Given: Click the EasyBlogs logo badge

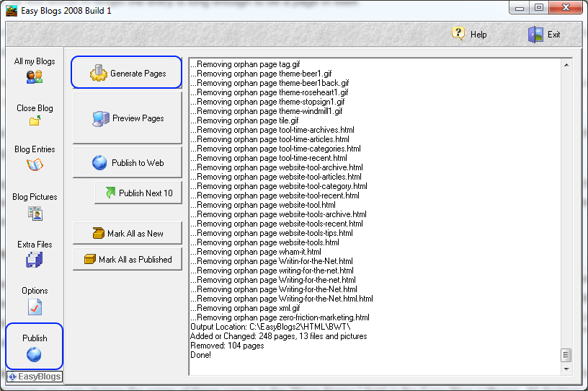Looking at the screenshot, I should coord(35,377).
